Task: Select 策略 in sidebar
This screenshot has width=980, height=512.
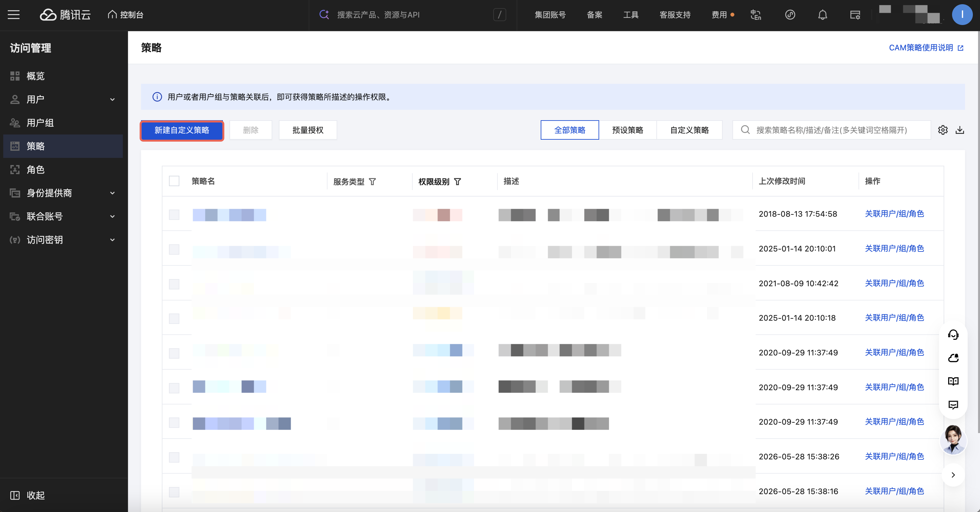Action: pos(63,146)
